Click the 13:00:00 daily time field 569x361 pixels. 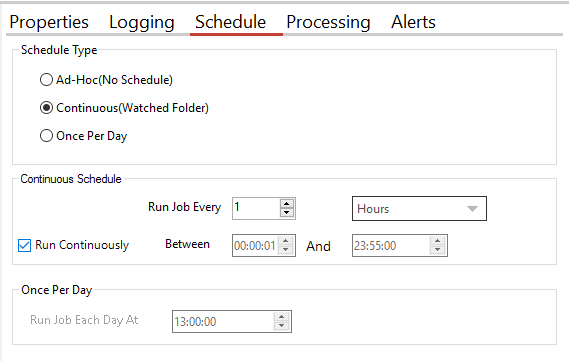click(223, 321)
